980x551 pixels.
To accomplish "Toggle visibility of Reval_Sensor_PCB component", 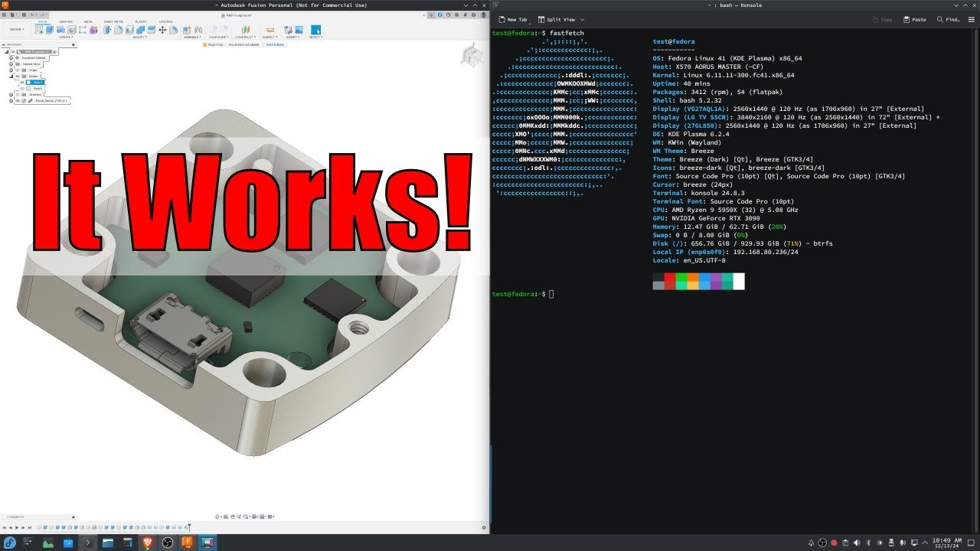I will 18,101.
